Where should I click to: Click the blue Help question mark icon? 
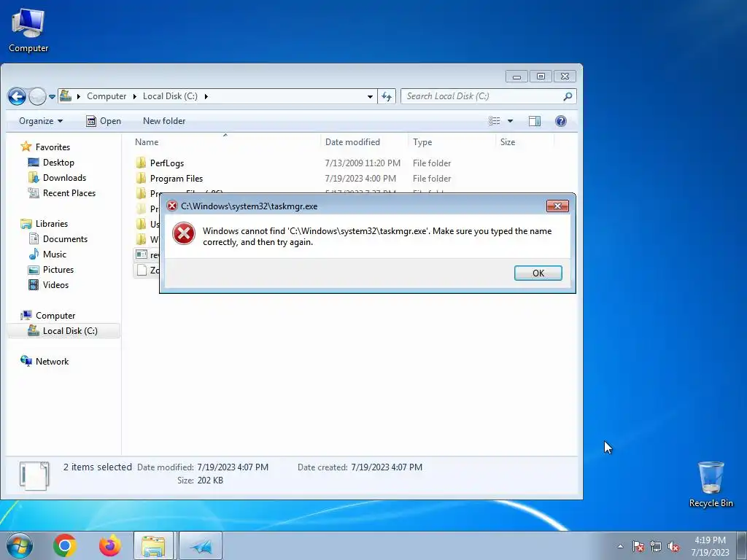point(561,121)
